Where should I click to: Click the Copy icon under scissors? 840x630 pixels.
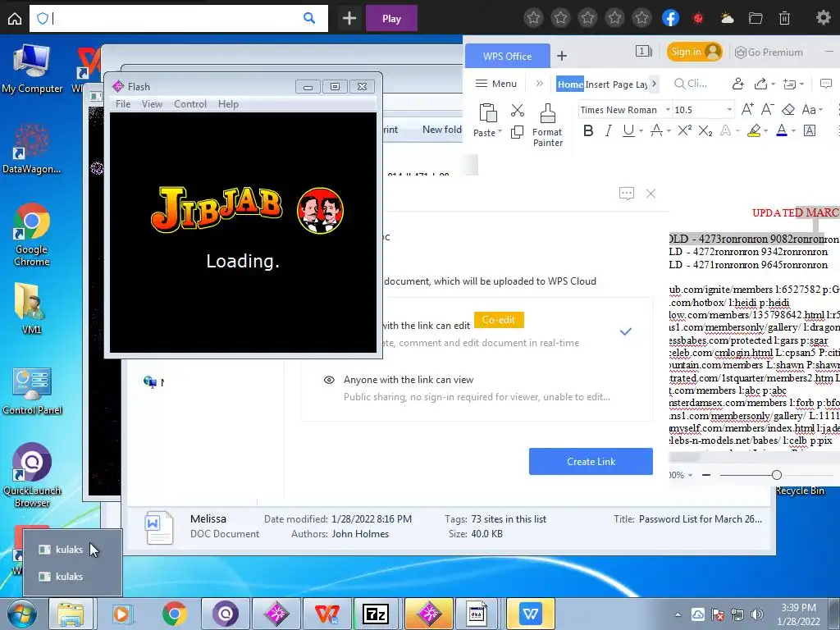[x=517, y=132]
